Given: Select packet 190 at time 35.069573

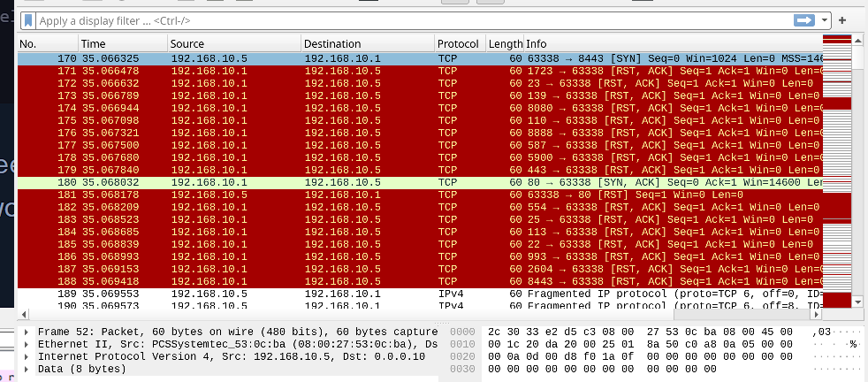Looking at the screenshot, I should pos(420,305).
